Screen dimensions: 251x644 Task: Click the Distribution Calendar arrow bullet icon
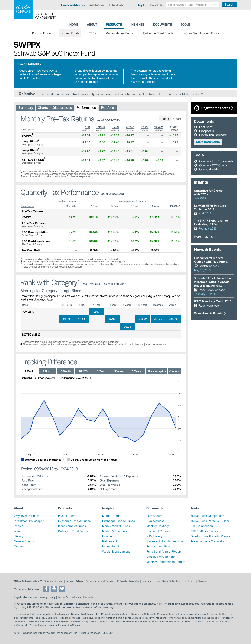pos(196,135)
